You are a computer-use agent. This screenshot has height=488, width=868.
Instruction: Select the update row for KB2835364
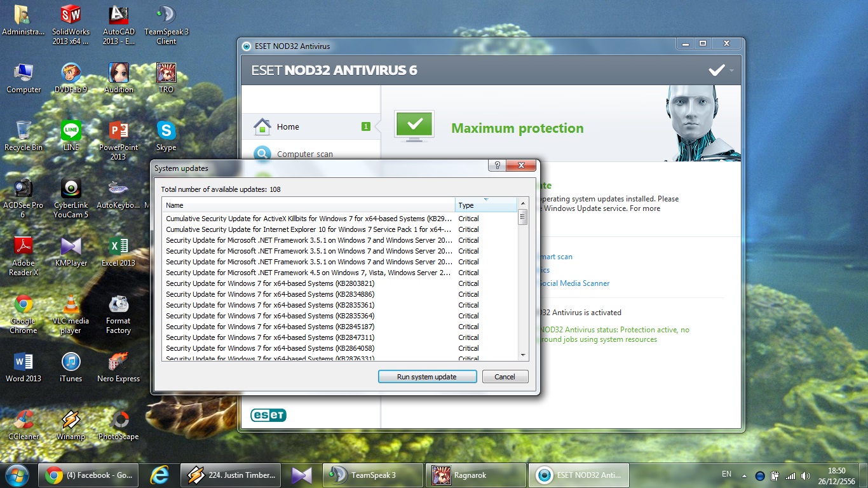tap(341, 316)
